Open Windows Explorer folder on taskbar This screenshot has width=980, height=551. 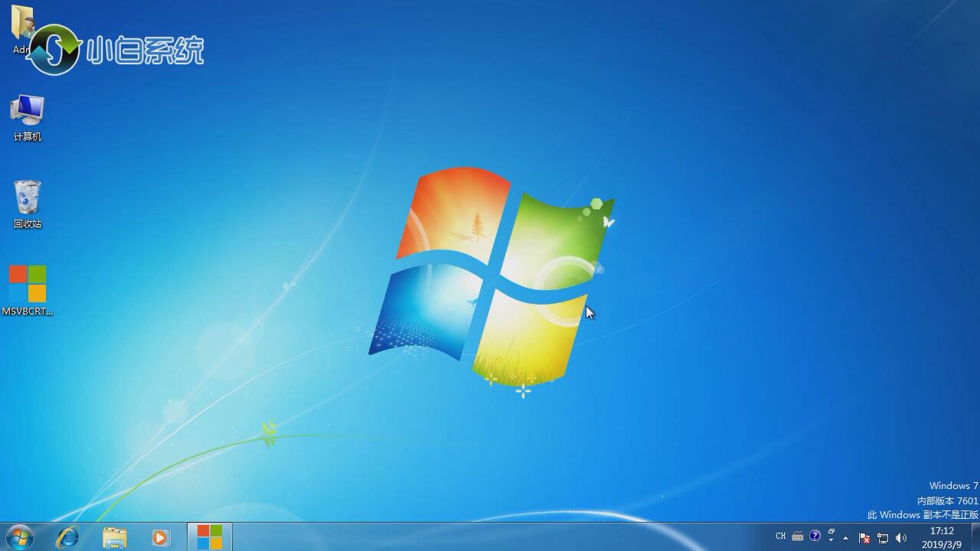[115, 537]
